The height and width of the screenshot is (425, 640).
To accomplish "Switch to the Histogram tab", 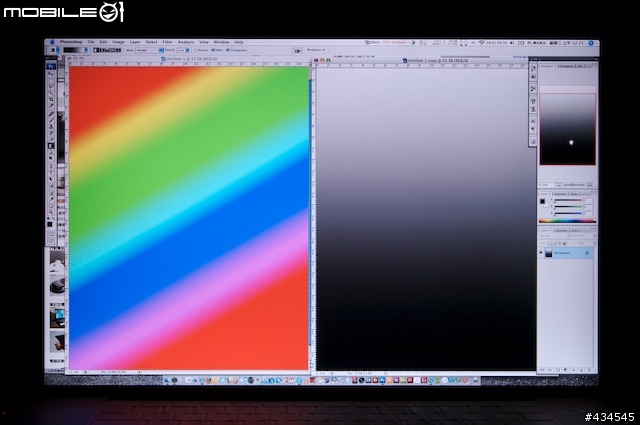I will tap(567, 66).
